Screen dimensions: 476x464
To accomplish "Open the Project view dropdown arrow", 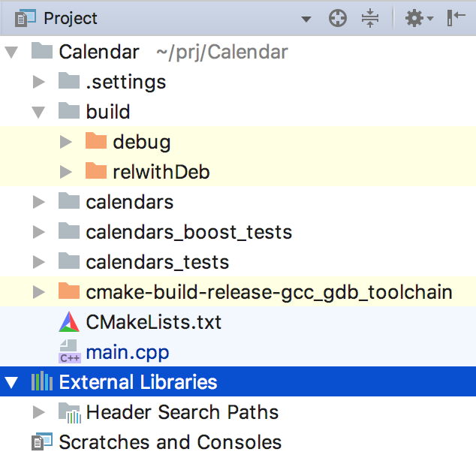I will tap(306, 20).
